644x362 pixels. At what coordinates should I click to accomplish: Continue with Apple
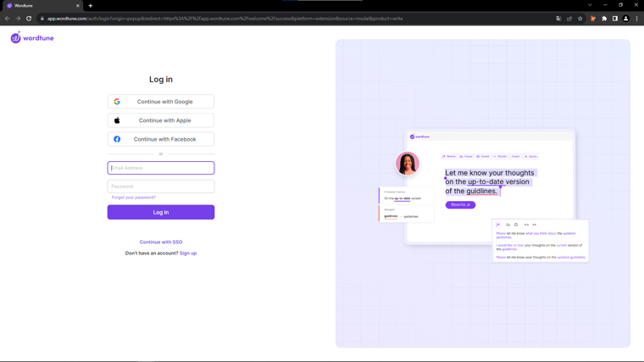coord(161,120)
